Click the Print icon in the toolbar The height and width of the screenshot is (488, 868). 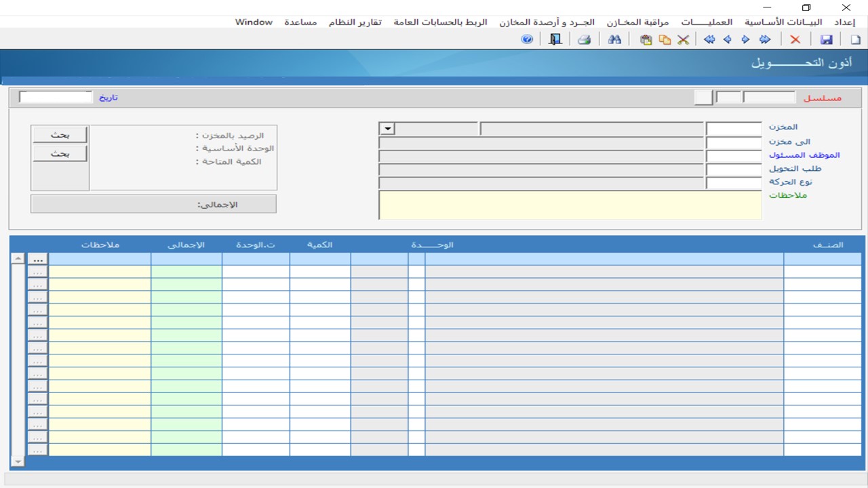point(584,40)
